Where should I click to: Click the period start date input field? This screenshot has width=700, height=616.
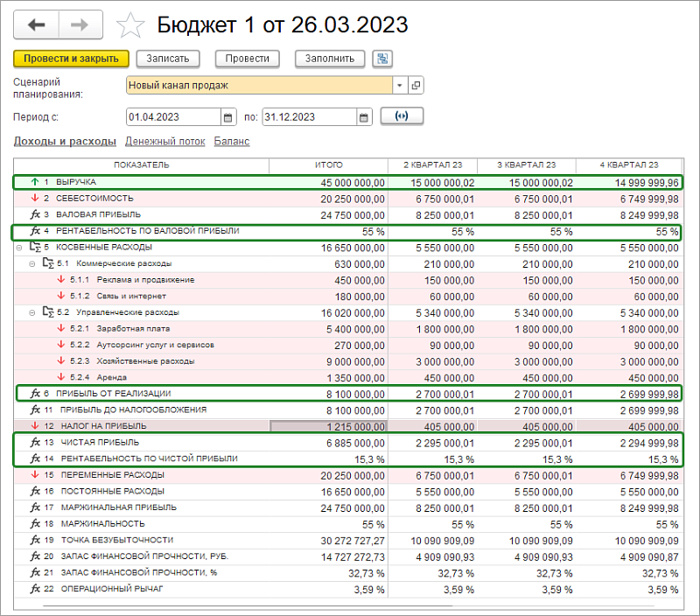[x=173, y=117]
